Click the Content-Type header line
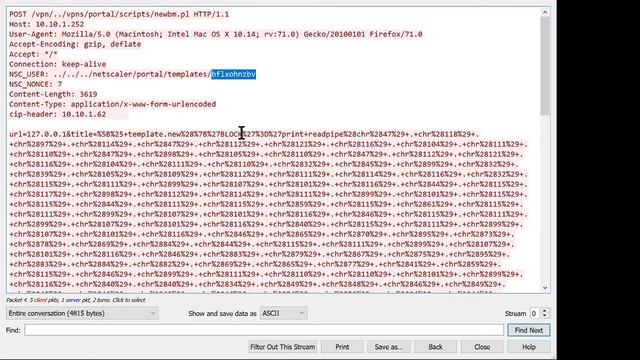The width and height of the screenshot is (640, 360). (x=113, y=104)
